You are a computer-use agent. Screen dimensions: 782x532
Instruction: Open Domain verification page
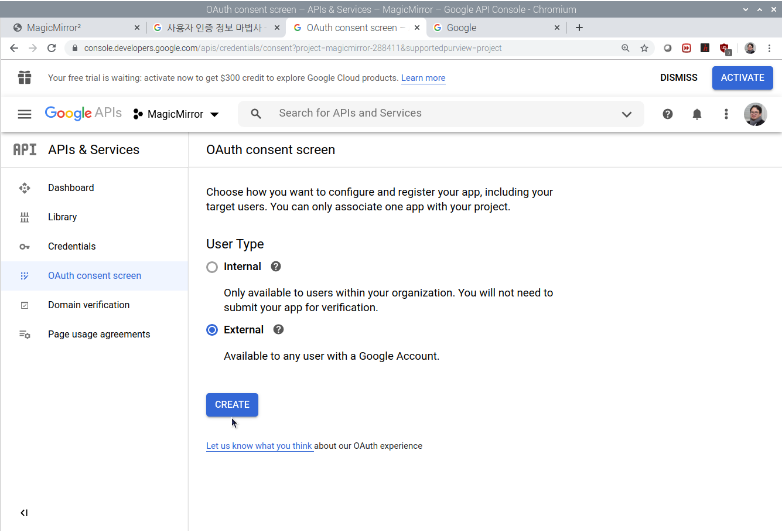88,305
